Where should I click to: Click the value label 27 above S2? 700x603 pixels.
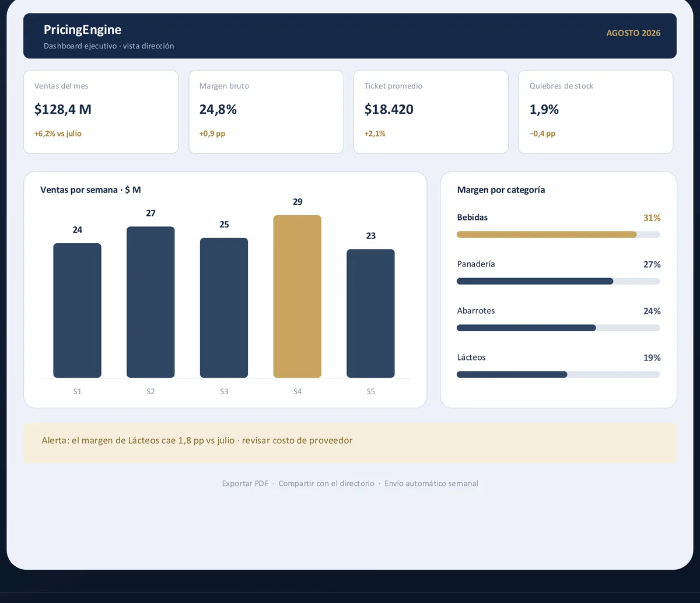150,213
